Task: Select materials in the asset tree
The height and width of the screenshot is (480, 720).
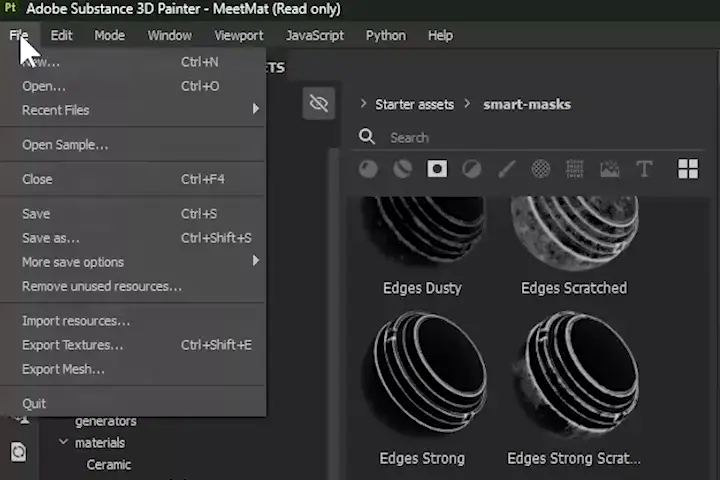Action: (x=100, y=443)
